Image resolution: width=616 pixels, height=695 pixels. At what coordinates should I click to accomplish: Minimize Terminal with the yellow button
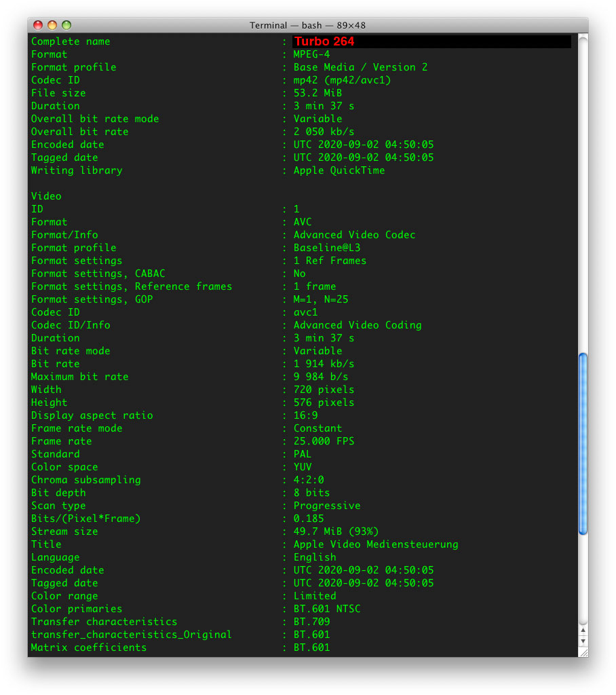click(x=52, y=25)
